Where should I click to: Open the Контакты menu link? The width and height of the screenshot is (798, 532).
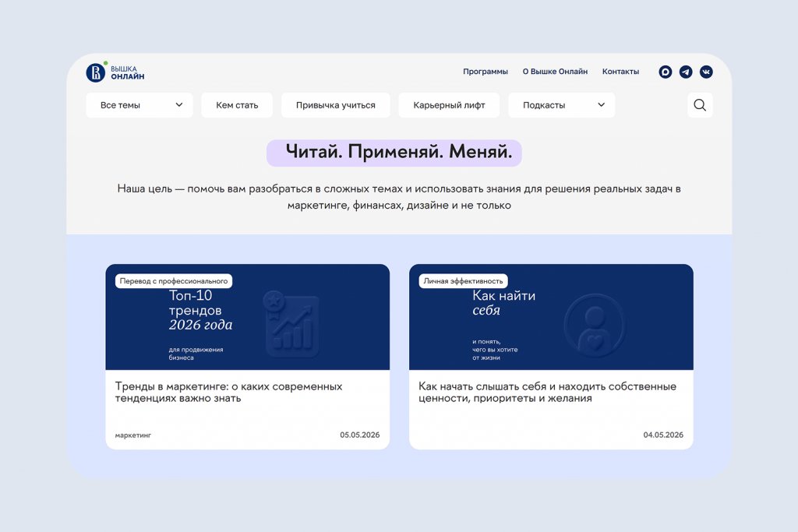click(x=620, y=72)
